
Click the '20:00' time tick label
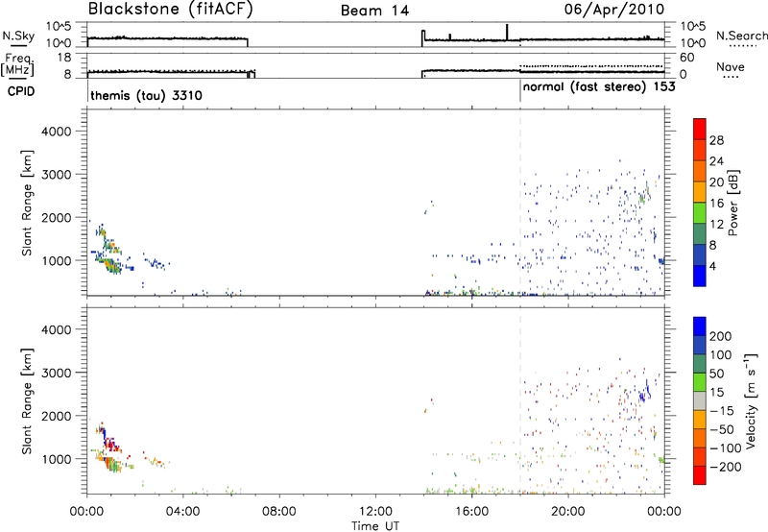567,512
